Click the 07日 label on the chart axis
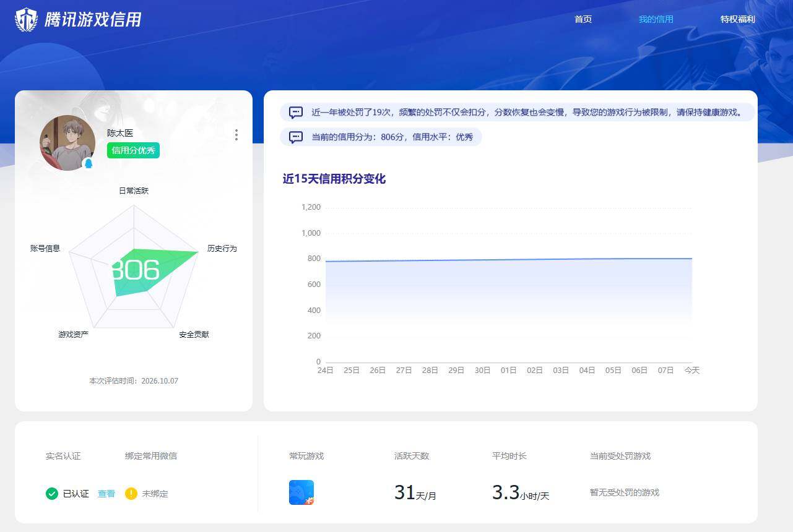 click(666, 370)
